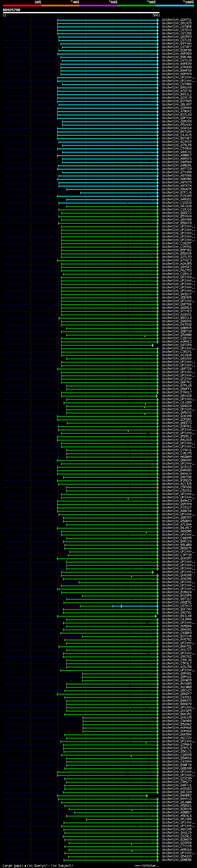Select the UniRef100_B4NCV4 label
The width and height of the screenshot is (197, 868).
176,511
